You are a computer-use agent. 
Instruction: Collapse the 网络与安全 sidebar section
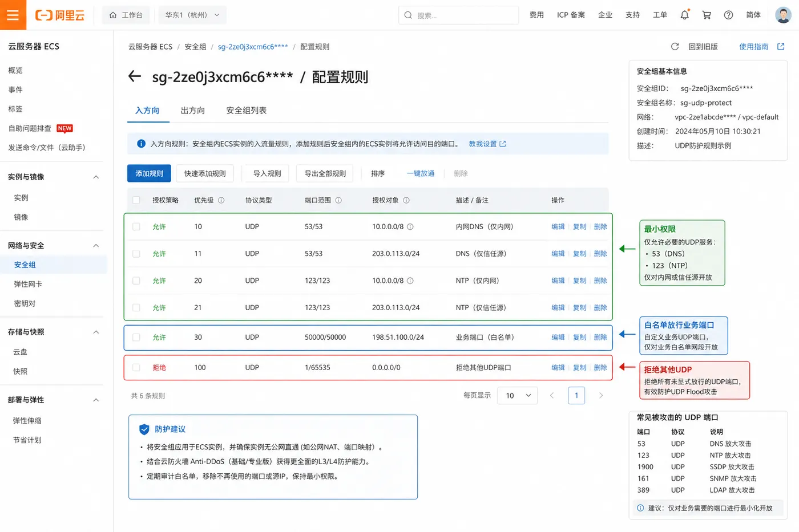click(96, 246)
